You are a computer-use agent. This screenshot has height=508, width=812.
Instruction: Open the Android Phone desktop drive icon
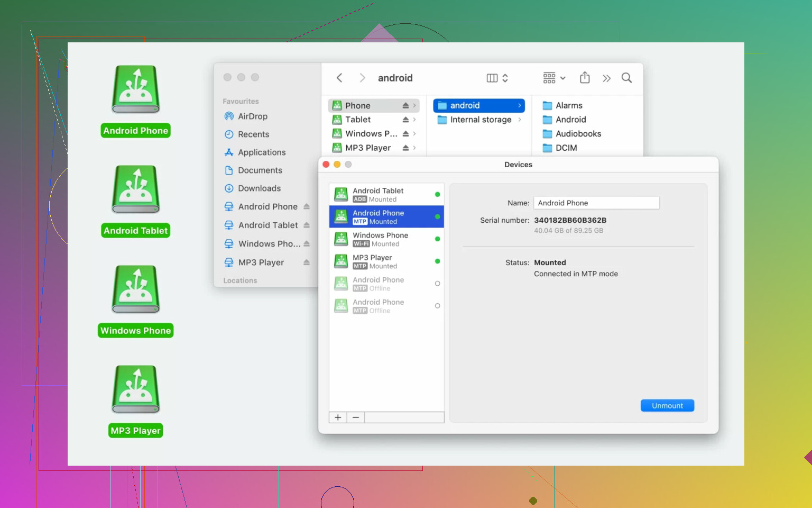click(136, 89)
